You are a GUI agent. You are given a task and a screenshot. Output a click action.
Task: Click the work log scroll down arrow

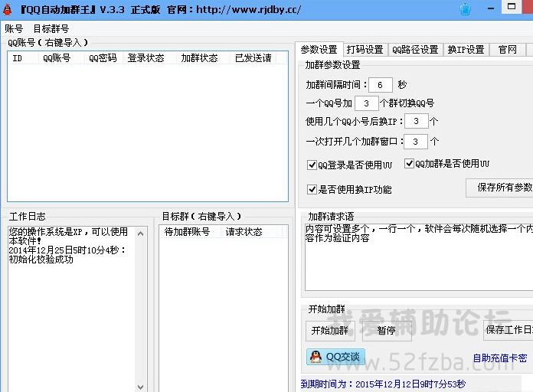pos(140,387)
